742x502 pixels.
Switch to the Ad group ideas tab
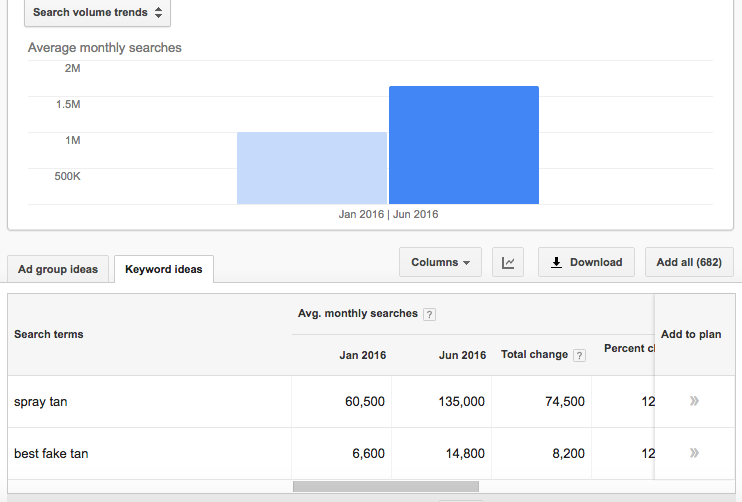coord(58,269)
